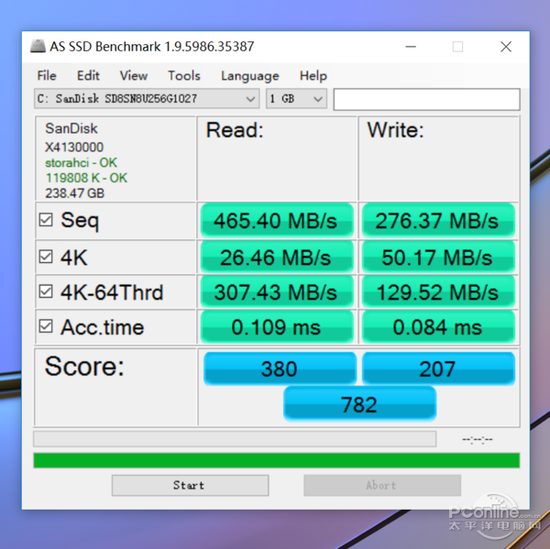Click the storahci - OK driver status
The height and width of the screenshot is (549, 550).
81,163
